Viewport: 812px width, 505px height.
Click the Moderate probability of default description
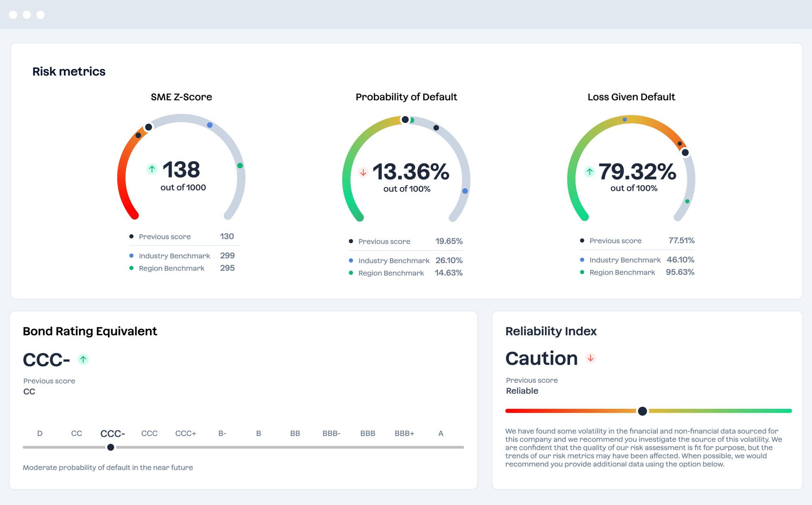[x=108, y=467]
